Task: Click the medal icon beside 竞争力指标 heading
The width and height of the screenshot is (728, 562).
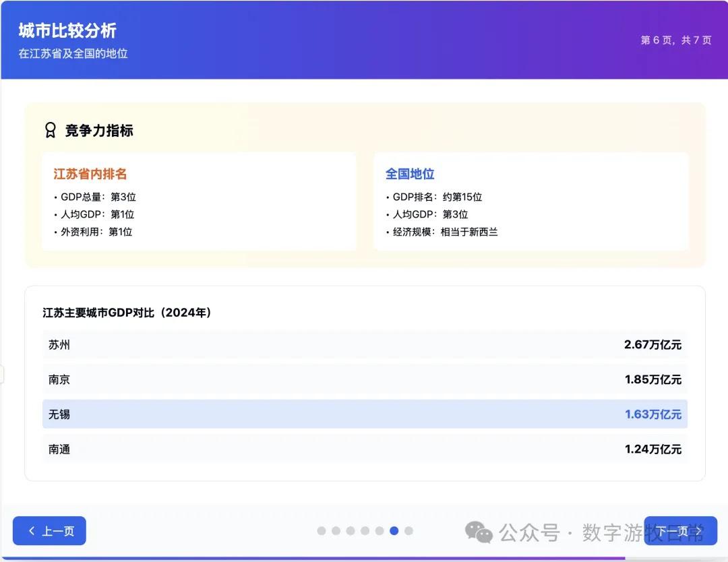Action: (50, 129)
